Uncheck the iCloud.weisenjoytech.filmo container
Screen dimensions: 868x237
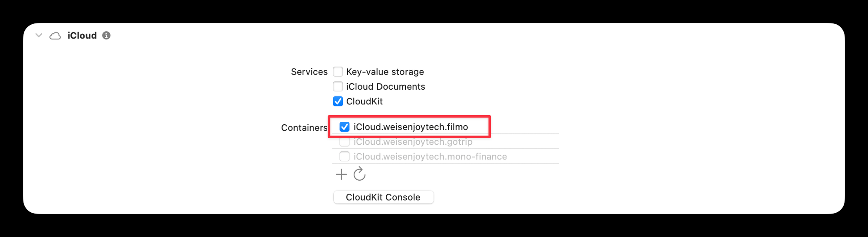tap(344, 127)
